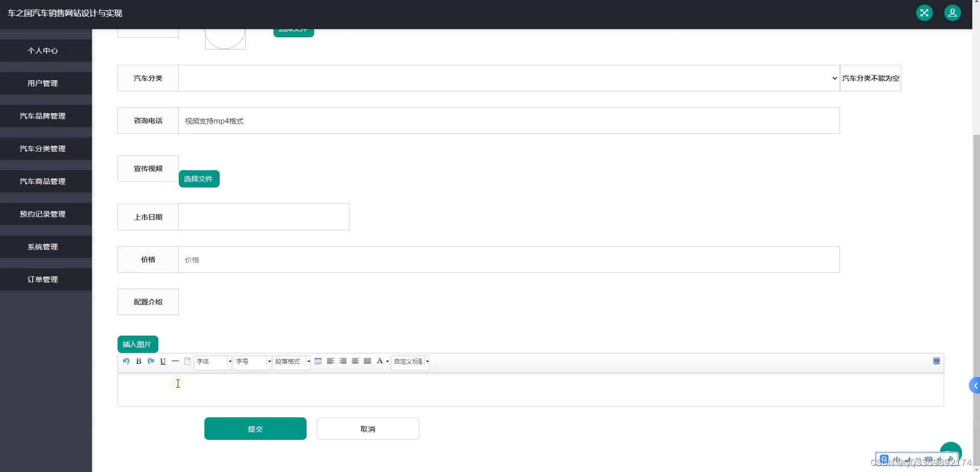Image resolution: width=980 pixels, height=472 pixels.
Task: Open the 汽车分类 select dropdown
Action: click(509, 78)
